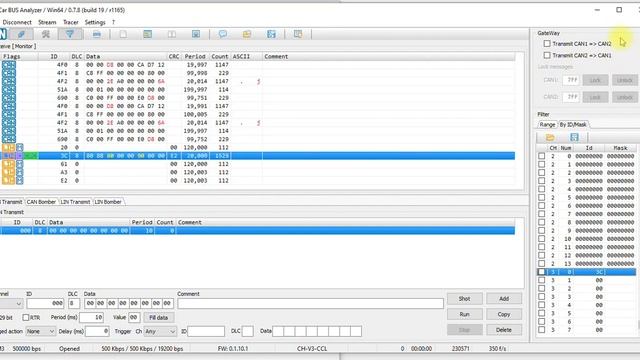640x360 pixels.
Task: Click the yellow folder toolbar icon in main toolbar
Action: click(x=247, y=34)
